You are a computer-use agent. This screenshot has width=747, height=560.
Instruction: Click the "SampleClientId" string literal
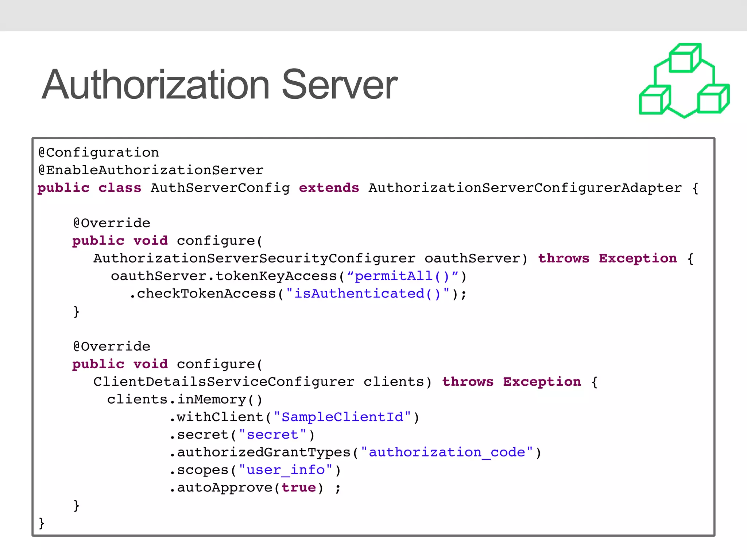[342, 417]
